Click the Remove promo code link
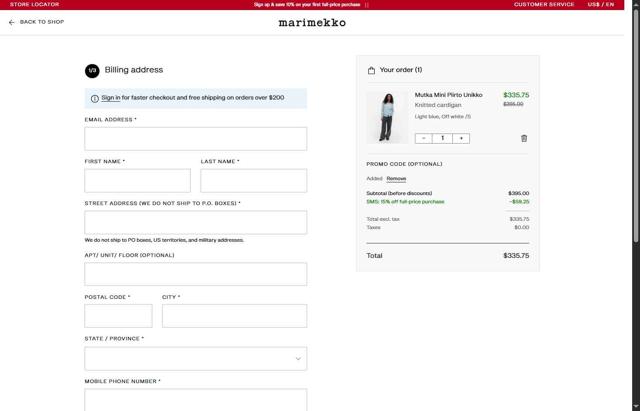640x411 pixels. (396, 179)
